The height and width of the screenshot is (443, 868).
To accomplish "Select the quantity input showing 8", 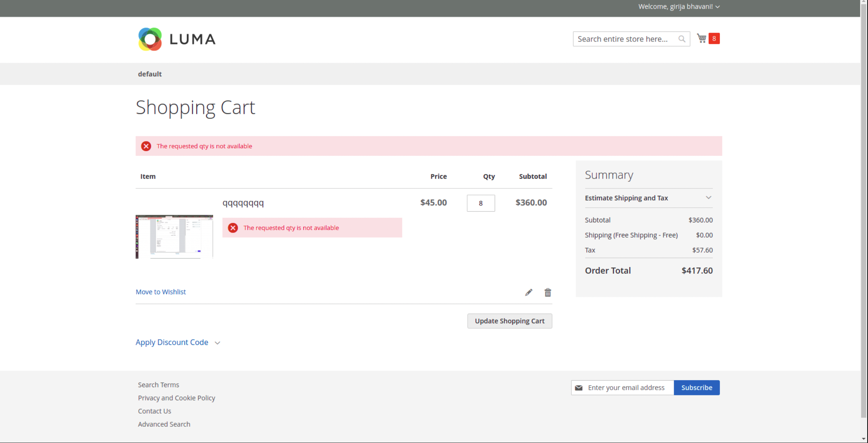I will [481, 203].
